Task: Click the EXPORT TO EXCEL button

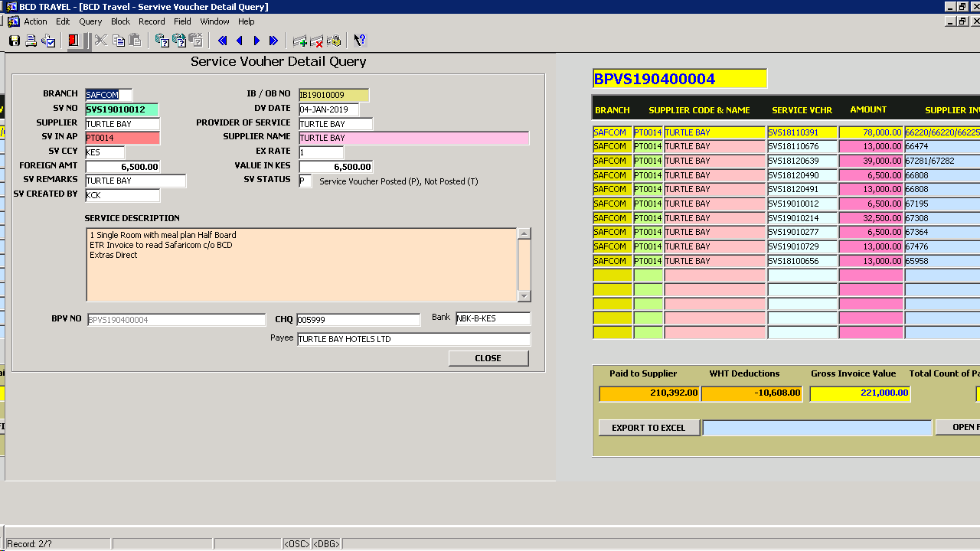Action: point(648,428)
